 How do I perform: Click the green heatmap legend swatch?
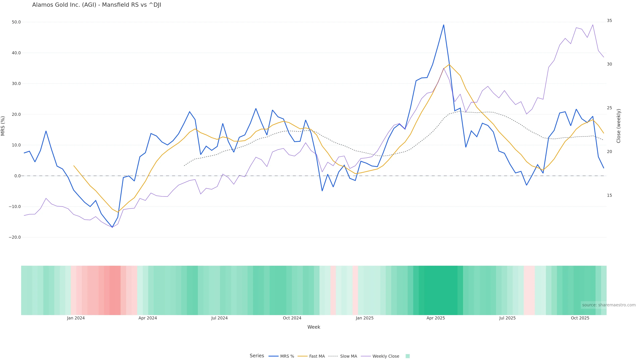[x=408, y=356]
